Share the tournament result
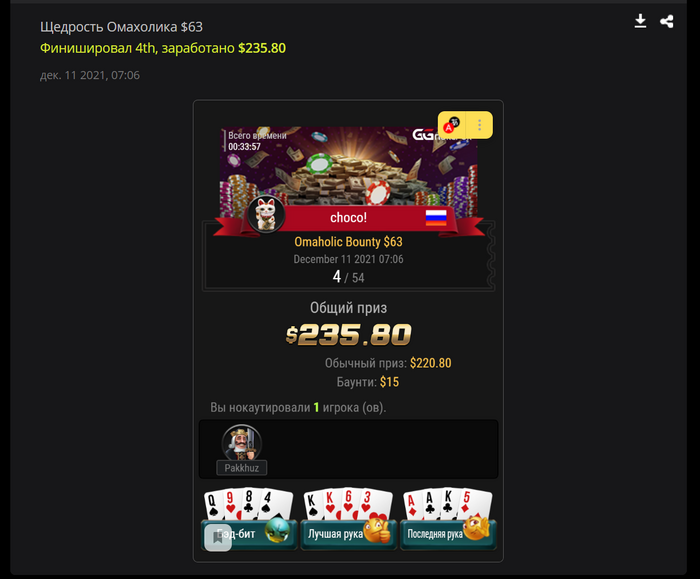Image resolution: width=700 pixels, height=579 pixels. tap(667, 21)
